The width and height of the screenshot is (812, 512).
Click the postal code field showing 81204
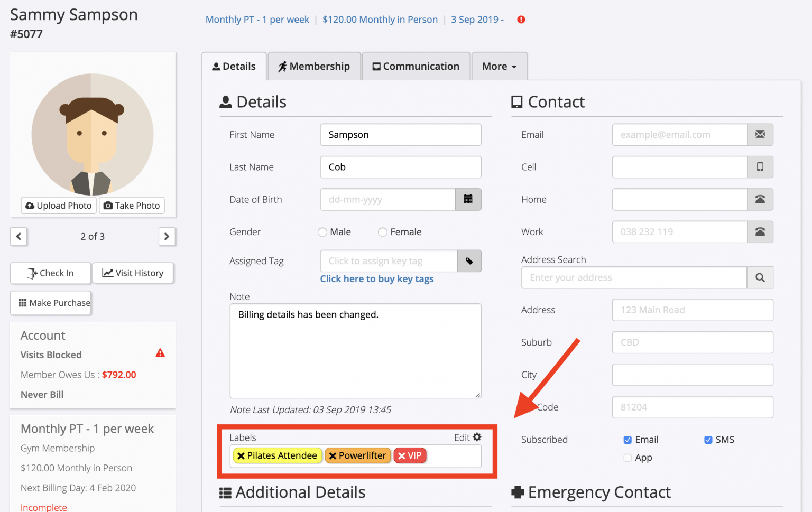coord(693,407)
